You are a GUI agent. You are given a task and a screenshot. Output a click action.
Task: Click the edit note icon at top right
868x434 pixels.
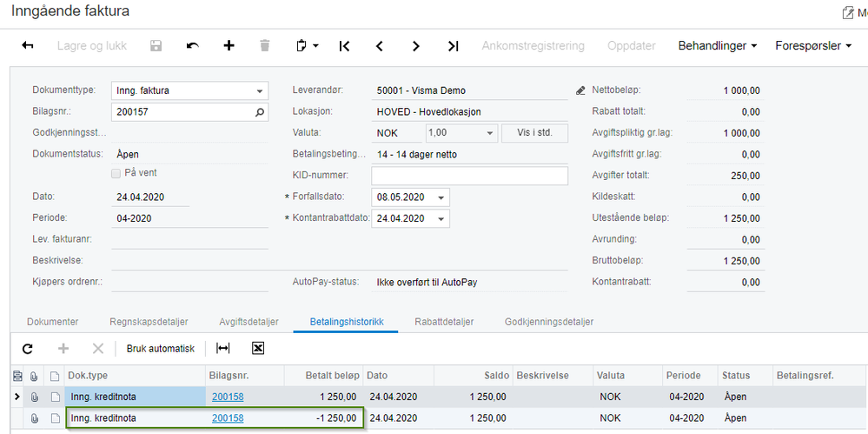pyautogui.click(x=847, y=12)
